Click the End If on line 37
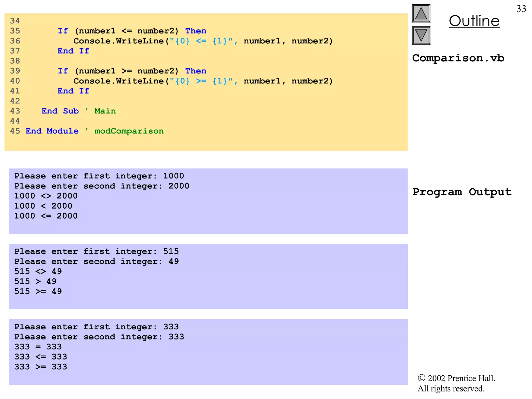532x399 pixels. [73, 51]
